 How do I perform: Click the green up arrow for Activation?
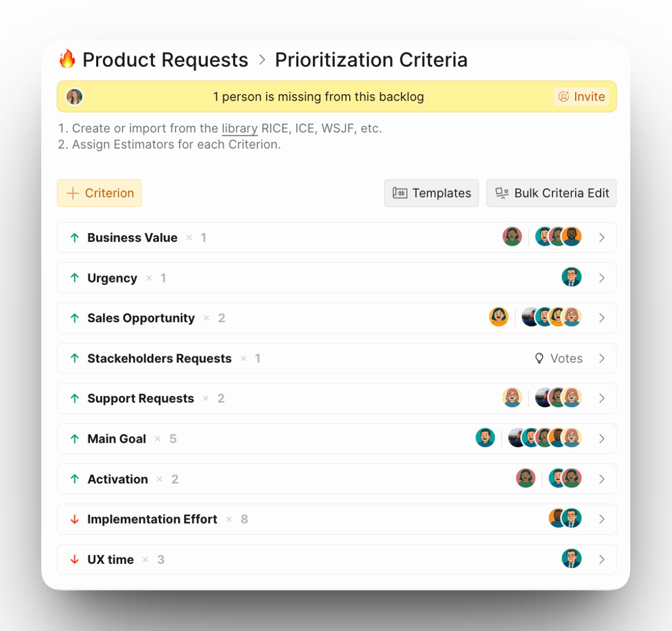click(x=75, y=479)
